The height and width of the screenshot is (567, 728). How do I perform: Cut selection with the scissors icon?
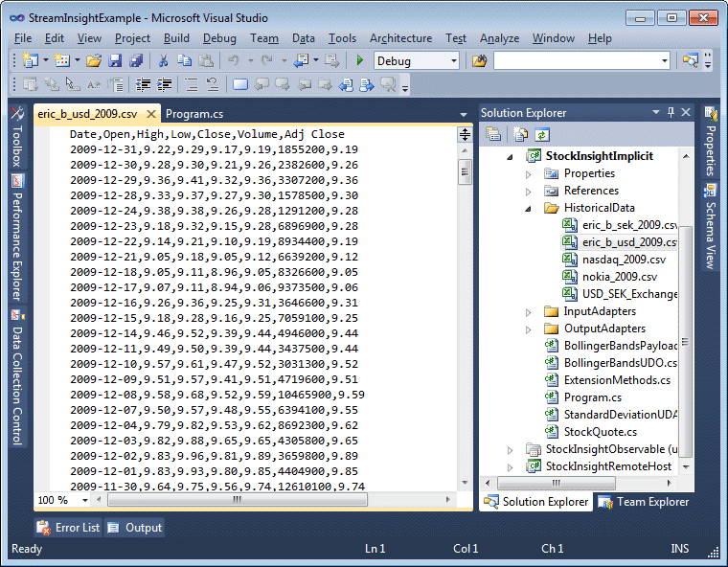pos(164,60)
